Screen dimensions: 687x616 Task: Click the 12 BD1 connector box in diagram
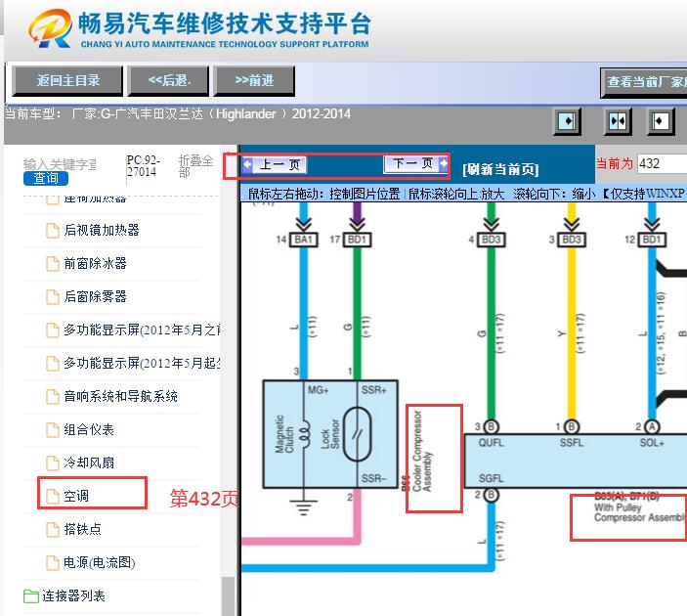(652, 240)
